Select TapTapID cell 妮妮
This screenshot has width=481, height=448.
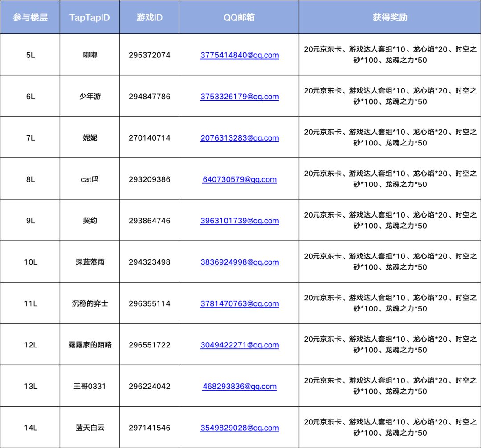[x=90, y=137]
